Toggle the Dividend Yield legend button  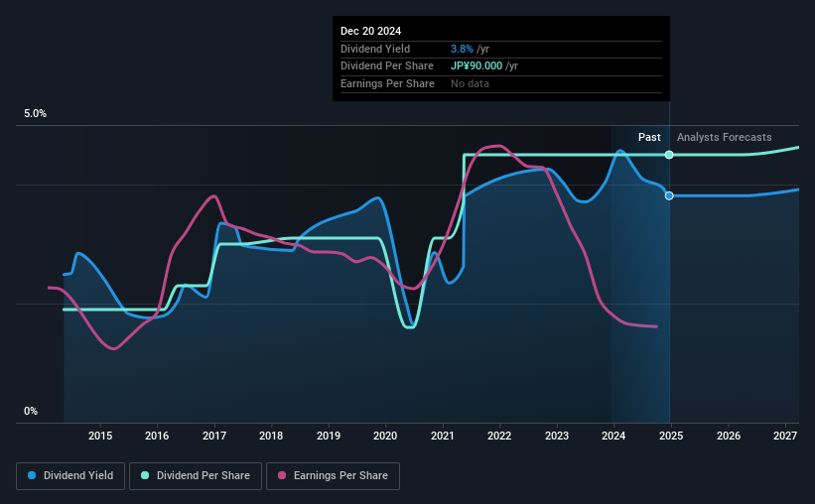[x=70, y=476]
